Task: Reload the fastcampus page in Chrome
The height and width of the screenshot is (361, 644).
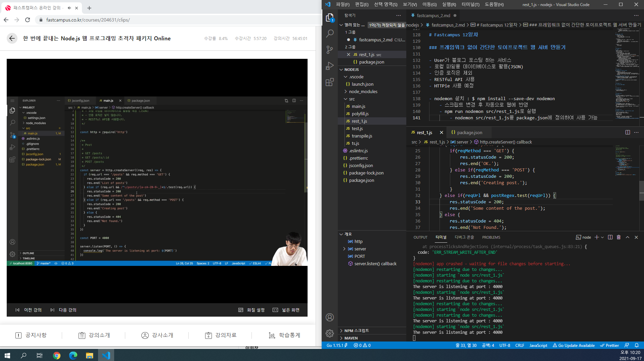Action: (x=28, y=20)
